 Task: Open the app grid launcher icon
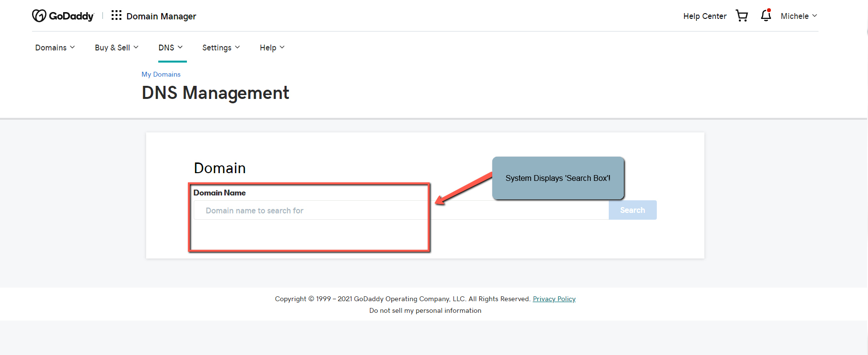[116, 16]
